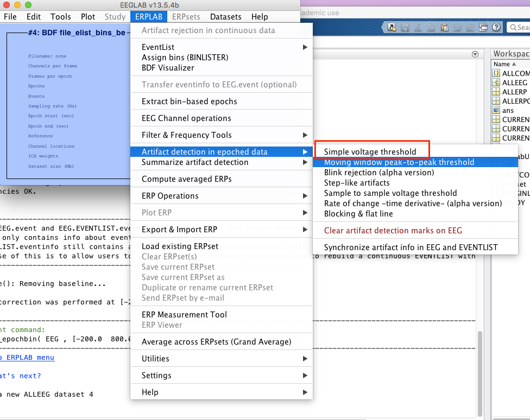530x420 pixels.
Task: Select Average across ERPsets (Grand Average)
Action: (222, 342)
